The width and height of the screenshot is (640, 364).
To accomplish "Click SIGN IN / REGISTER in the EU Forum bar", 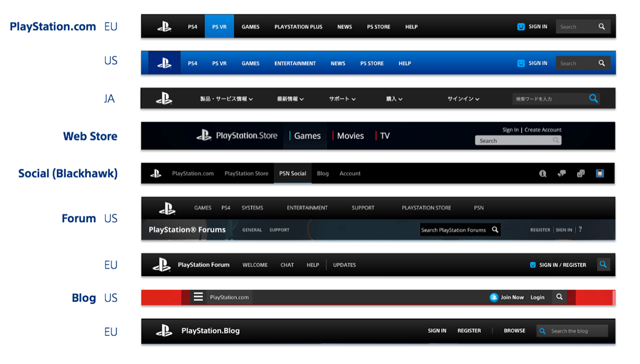I will [x=563, y=265].
